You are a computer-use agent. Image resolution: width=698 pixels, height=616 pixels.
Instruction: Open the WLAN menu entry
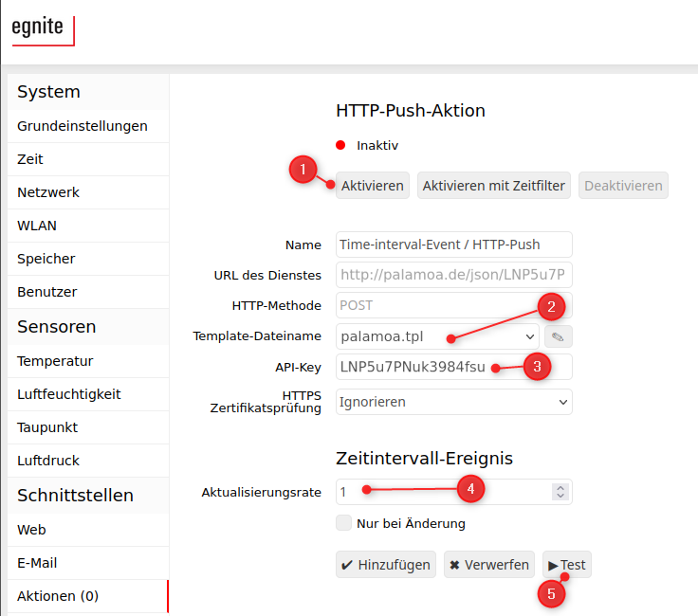(36, 226)
